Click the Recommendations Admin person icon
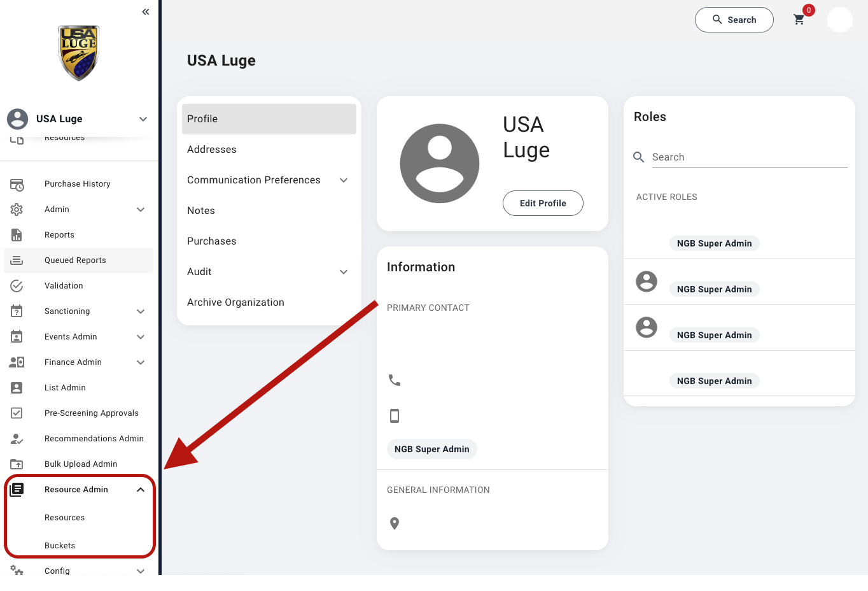 pos(17,439)
